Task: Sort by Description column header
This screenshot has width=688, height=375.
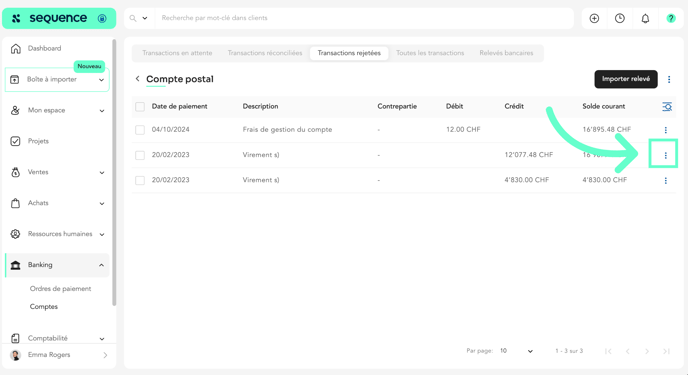Action: tap(260, 106)
